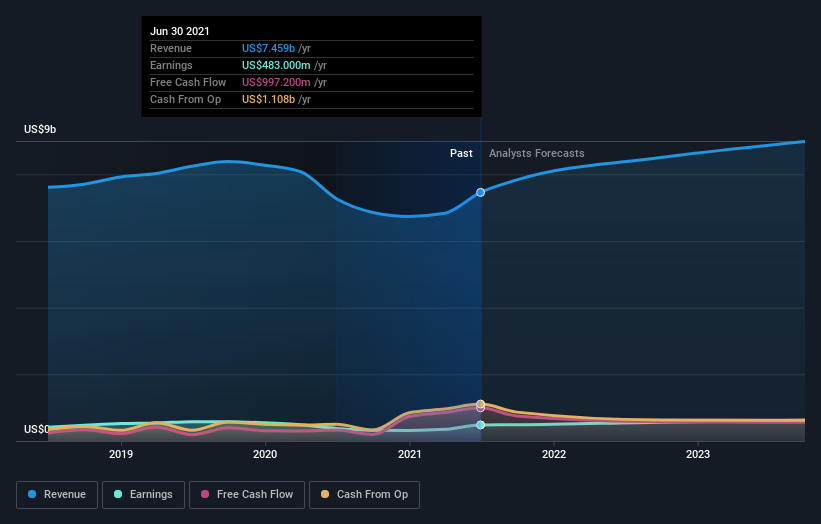The width and height of the screenshot is (821, 524).
Task: Toggle the Cash From Op legend button
Action: coord(364,495)
